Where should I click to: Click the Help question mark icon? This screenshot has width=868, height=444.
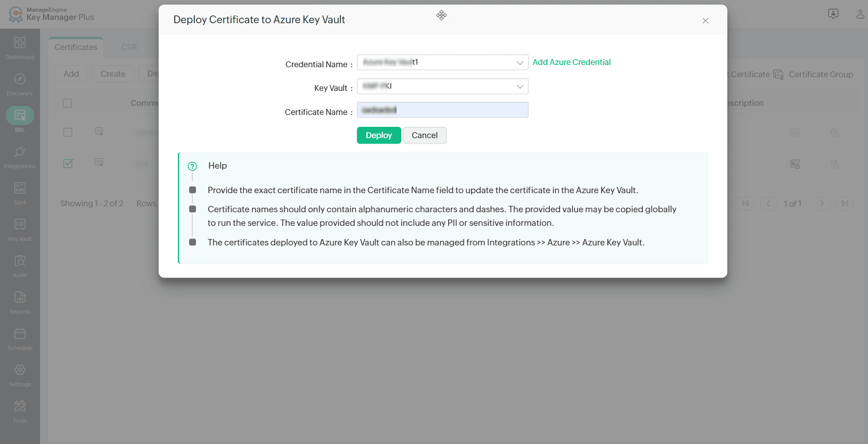click(x=192, y=166)
